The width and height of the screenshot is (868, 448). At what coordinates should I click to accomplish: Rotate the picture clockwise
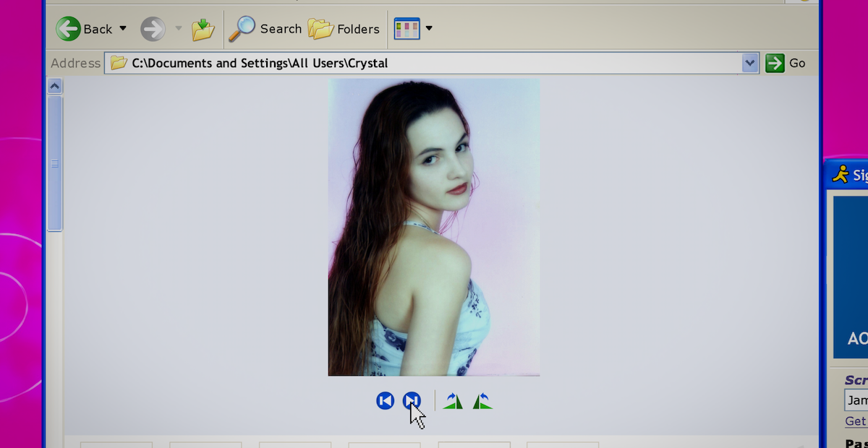[454, 401]
